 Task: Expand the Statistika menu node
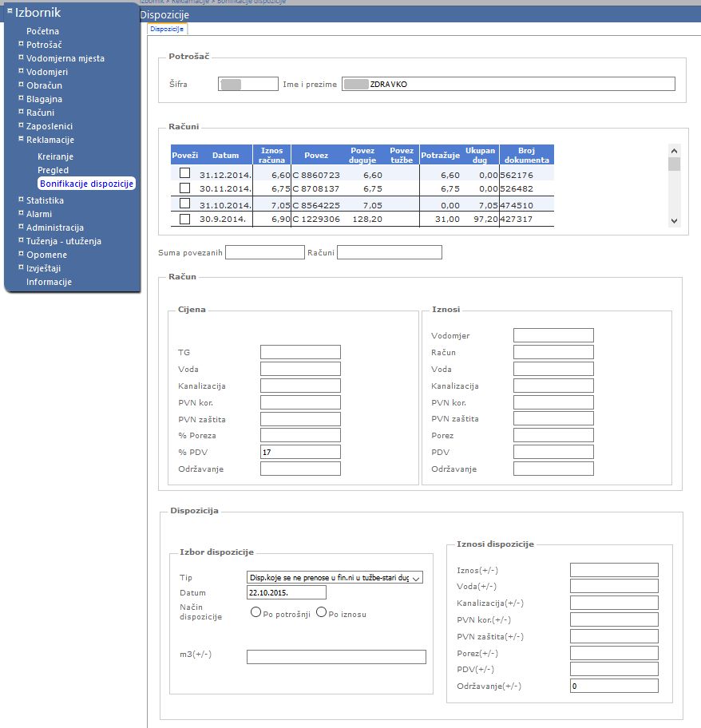[21, 200]
